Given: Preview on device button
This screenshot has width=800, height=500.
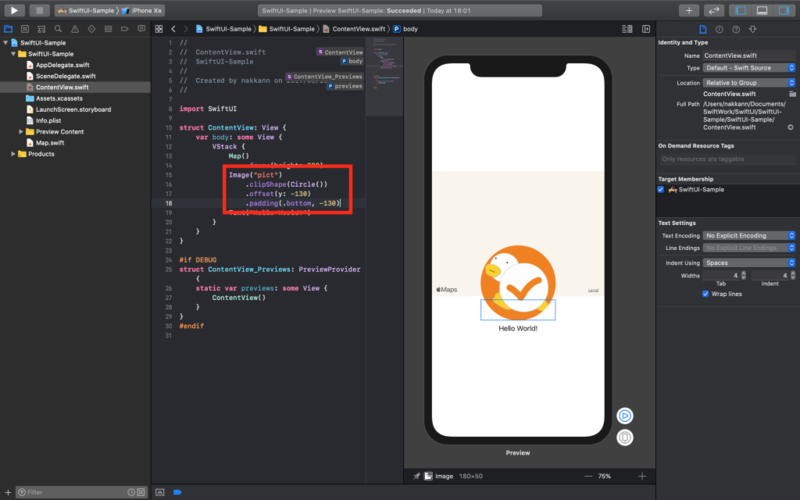Looking at the screenshot, I should [x=624, y=438].
